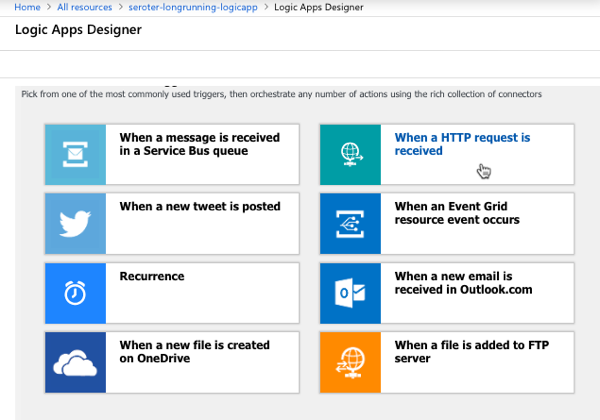Viewport: 600px width, 420px height.
Task: Select 'When a new tweet is posted' label
Action: pos(199,207)
